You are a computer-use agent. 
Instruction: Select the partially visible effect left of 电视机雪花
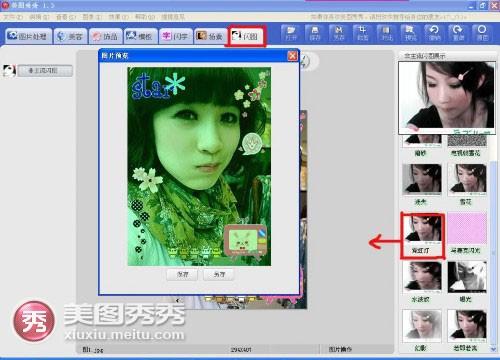(x=422, y=142)
